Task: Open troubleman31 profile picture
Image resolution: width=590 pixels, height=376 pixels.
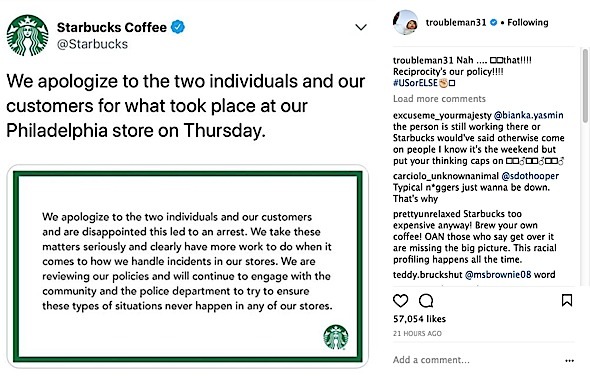Action: 405,23
